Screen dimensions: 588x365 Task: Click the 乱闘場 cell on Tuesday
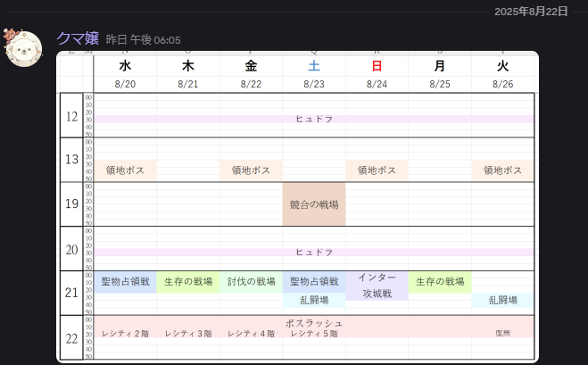502,300
